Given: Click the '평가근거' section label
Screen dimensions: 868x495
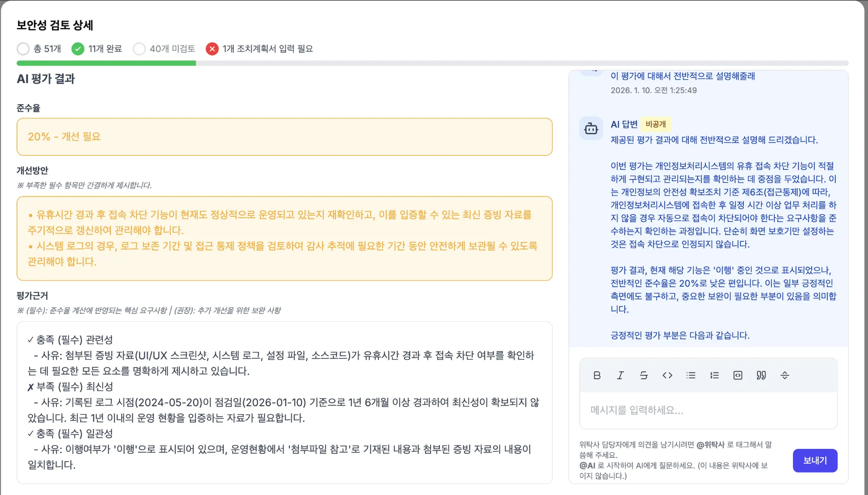Looking at the screenshot, I should (32, 296).
